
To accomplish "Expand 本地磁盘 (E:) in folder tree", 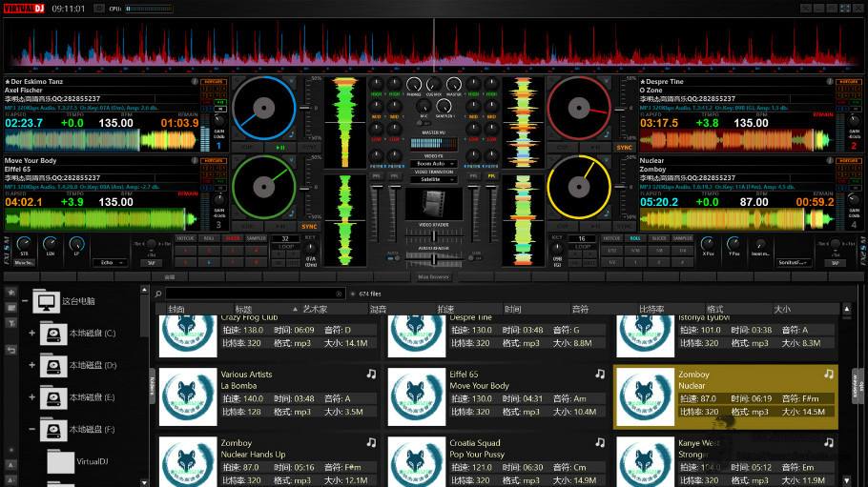I will click(32, 397).
